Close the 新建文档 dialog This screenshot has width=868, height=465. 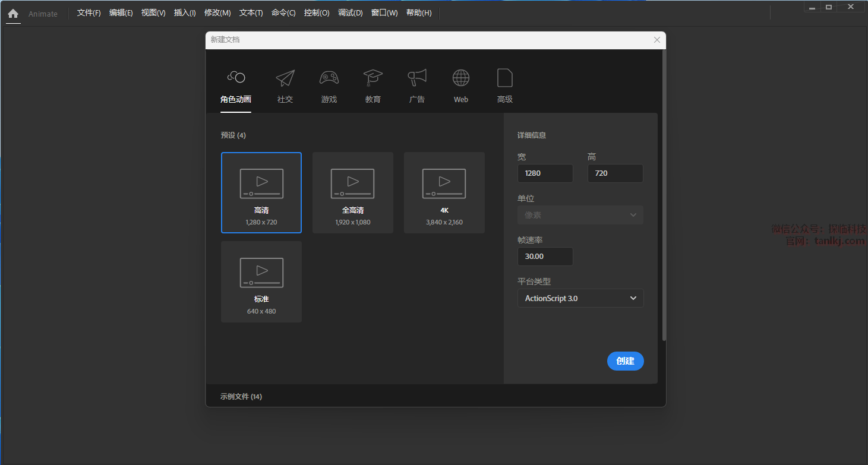(x=656, y=40)
